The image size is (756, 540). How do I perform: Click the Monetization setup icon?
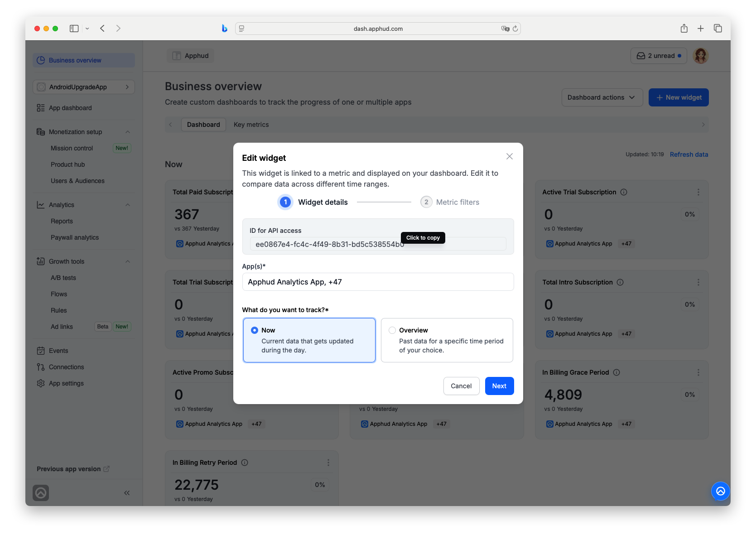pos(41,132)
